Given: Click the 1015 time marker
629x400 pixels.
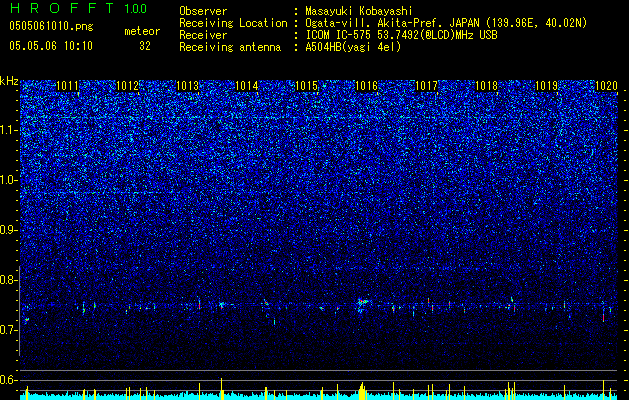Looking at the screenshot, I should click(306, 86).
